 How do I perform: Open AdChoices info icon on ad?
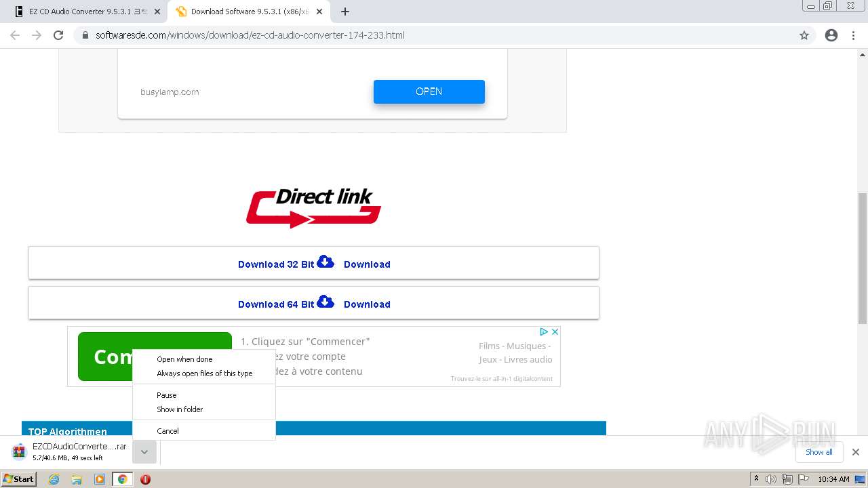tap(544, 332)
